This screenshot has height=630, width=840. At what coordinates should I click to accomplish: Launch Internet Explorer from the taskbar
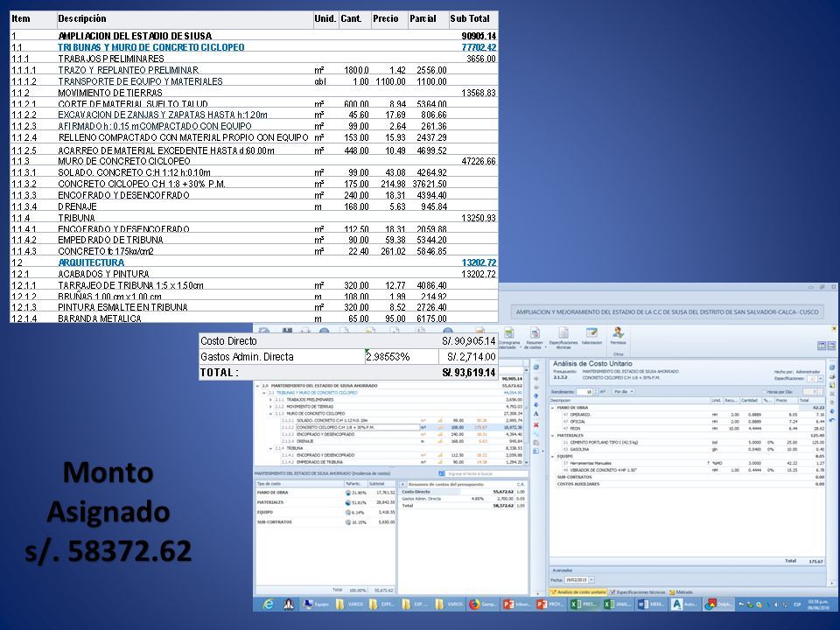(x=269, y=605)
